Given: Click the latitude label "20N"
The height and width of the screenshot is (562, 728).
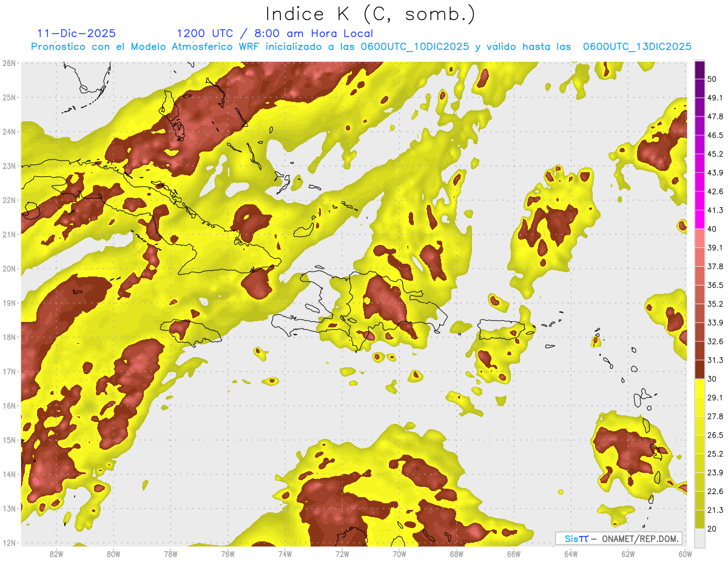Looking at the screenshot, I should [9, 269].
